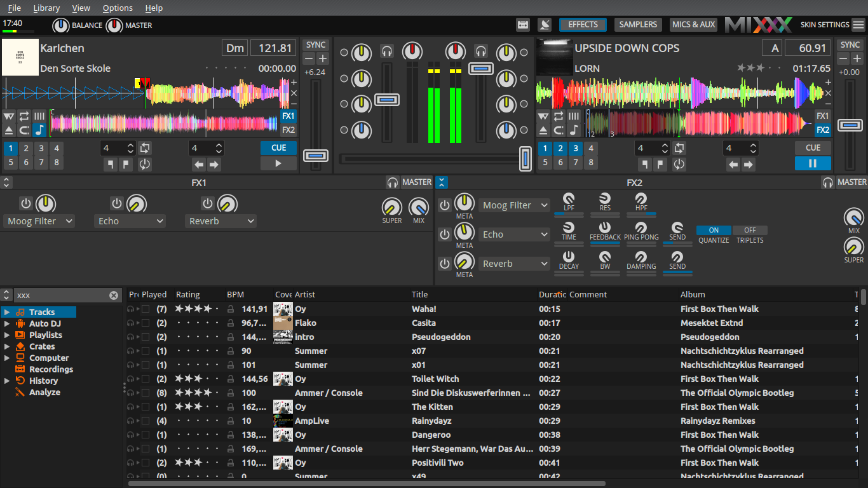Click SYNC on the Karlchen deck
Image resolution: width=868 pixels, height=488 pixels.
[x=316, y=45]
